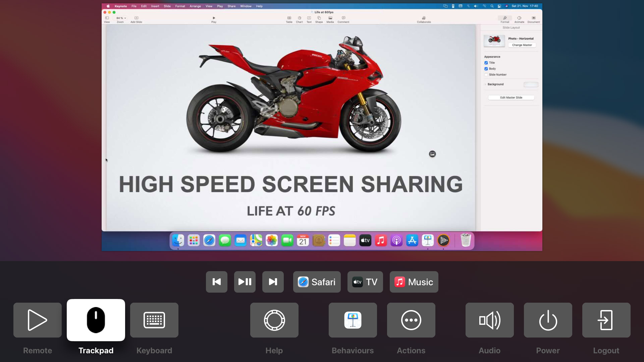
Task: Open the Chart toolbar menu in Keynote
Action: (299, 19)
